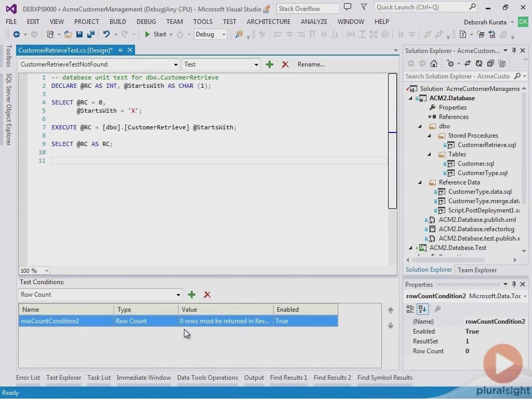Open the Deborah Kurata account menu
Image resolution: width=532 pixels, height=399 pixels.
488,22
